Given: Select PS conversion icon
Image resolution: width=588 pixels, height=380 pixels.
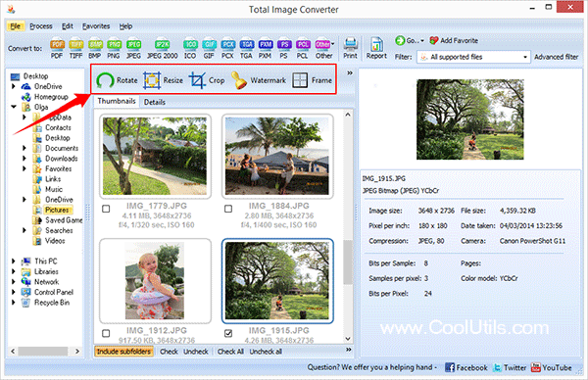Looking at the screenshot, I should (284, 49).
